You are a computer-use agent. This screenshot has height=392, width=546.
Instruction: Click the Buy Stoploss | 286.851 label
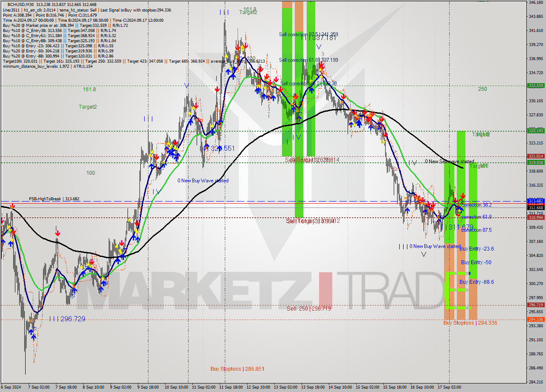coord(238,369)
